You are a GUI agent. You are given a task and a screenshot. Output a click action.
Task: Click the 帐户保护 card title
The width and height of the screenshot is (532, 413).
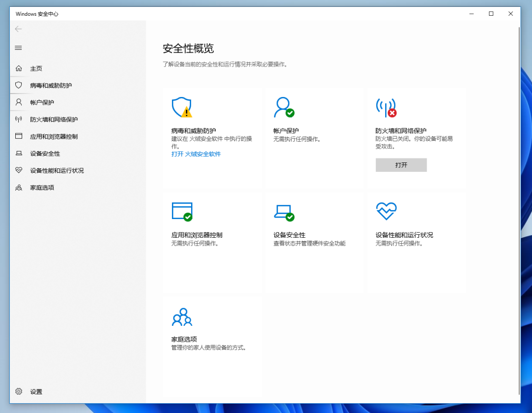coord(286,130)
